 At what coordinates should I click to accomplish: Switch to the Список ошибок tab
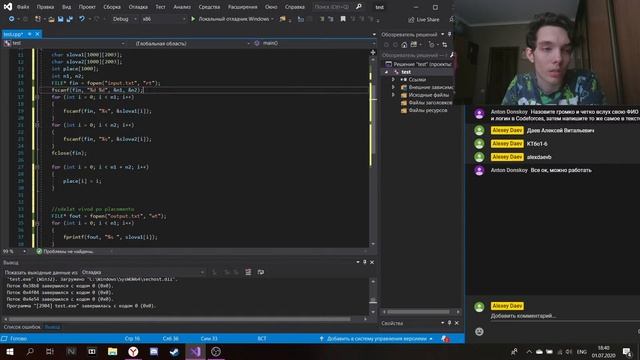22,327
